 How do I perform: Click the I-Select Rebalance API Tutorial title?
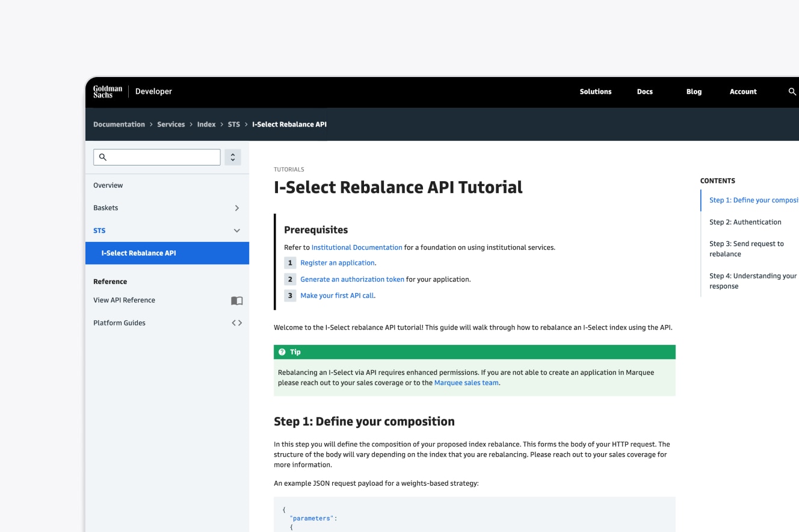pos(398,187)
